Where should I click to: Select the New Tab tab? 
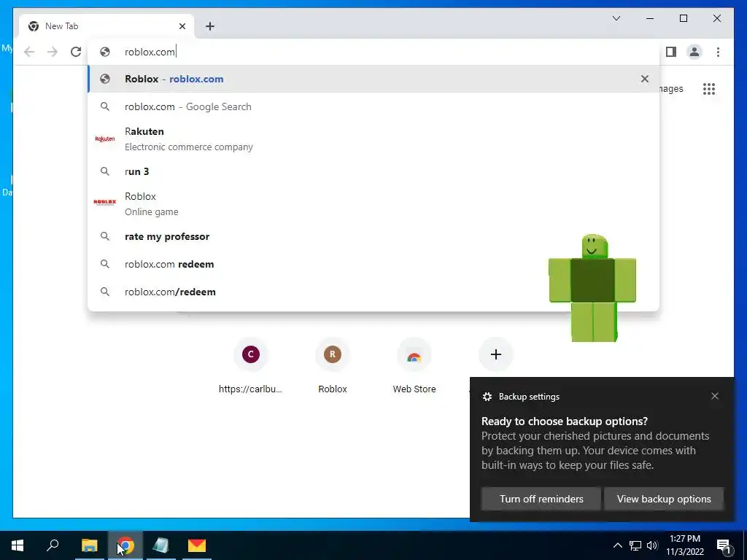point(107,26)
